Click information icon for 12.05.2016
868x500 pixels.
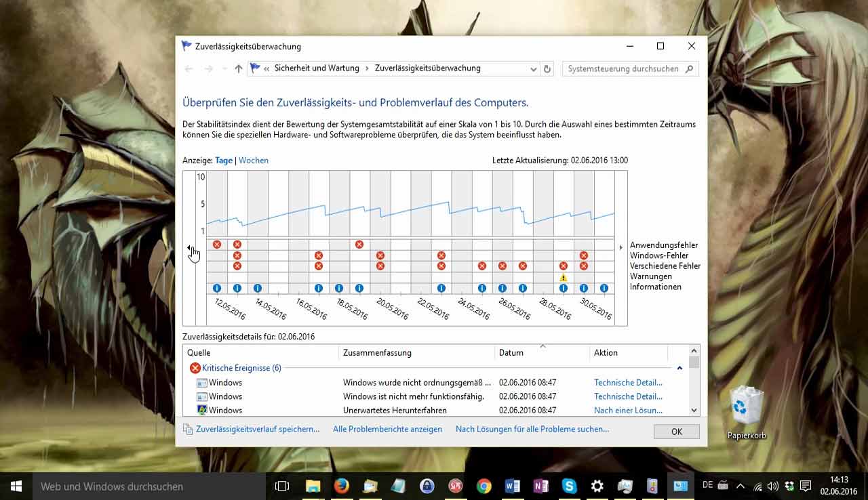217,288
